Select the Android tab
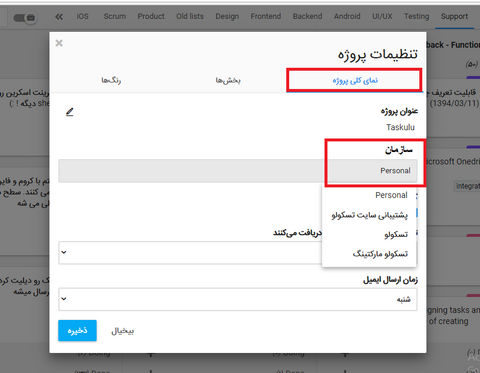The width and height of the screenshot is (480, 373). click(347, 16)
